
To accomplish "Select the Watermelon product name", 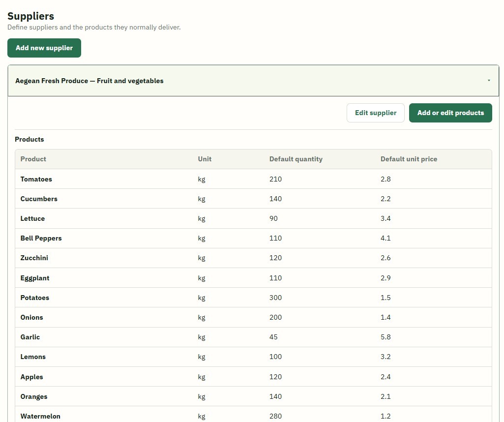I will tap(40, 416).
